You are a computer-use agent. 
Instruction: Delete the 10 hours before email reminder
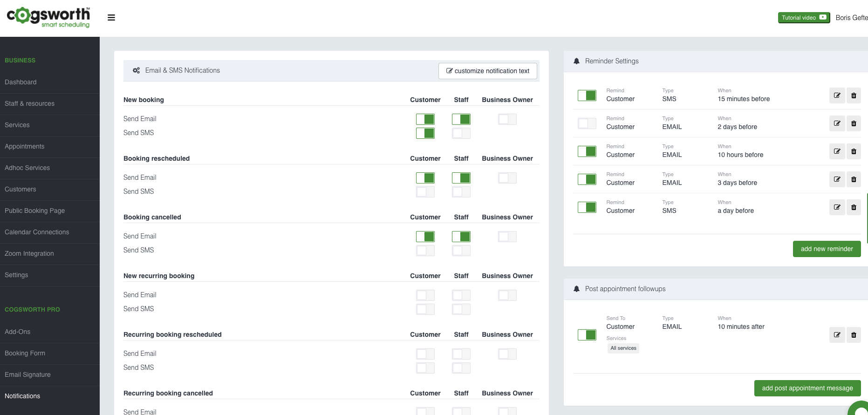tap(854, 151)
